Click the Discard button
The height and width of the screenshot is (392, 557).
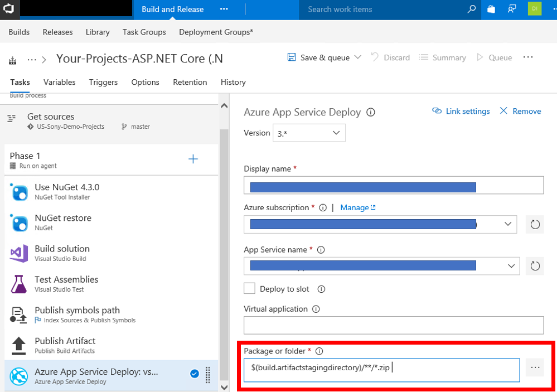(x=390, y=57)
